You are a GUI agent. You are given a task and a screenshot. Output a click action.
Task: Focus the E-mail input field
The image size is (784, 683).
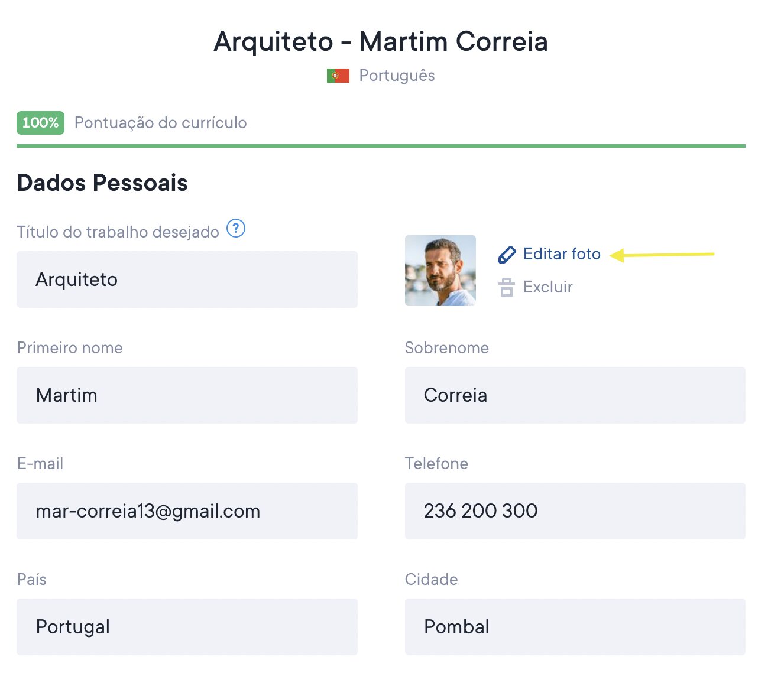[x=187, y=511]
